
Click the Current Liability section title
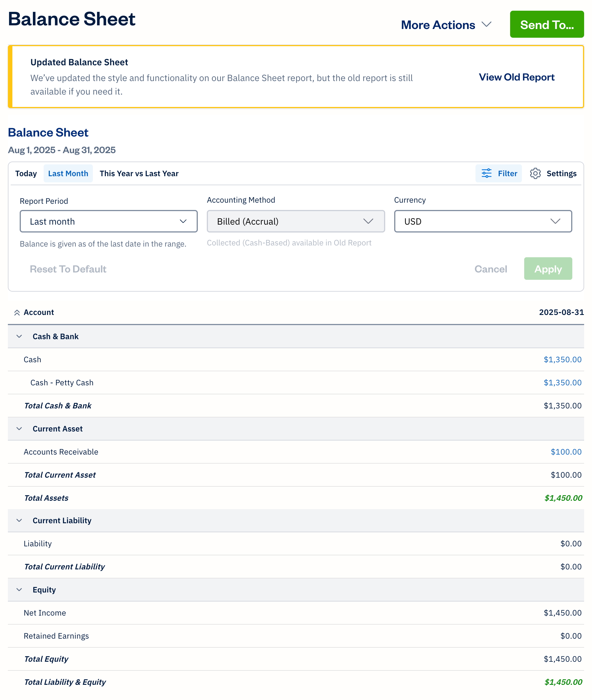click(x=62, y=520)
